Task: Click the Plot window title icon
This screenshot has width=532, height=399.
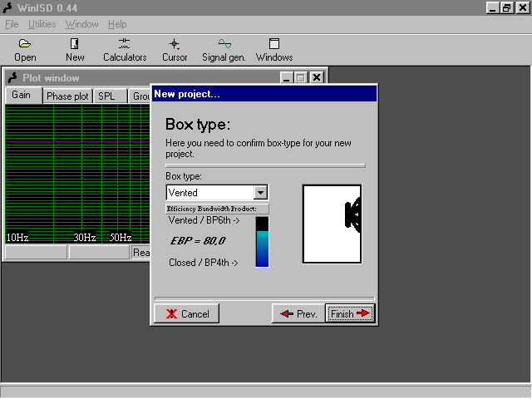Action: [12, 77]
